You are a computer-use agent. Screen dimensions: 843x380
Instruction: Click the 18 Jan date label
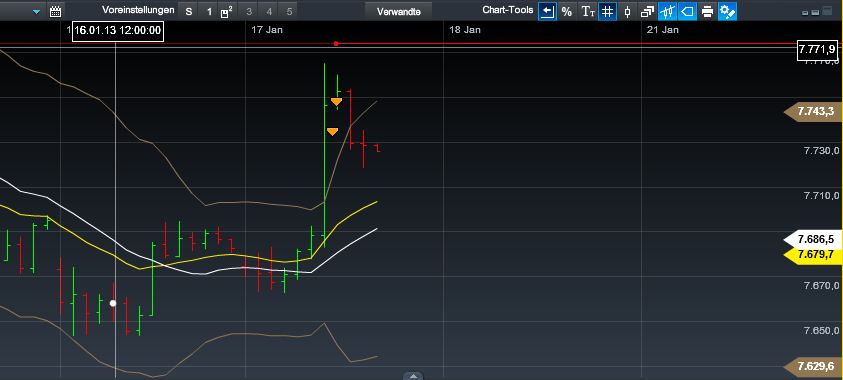(465, 30)
